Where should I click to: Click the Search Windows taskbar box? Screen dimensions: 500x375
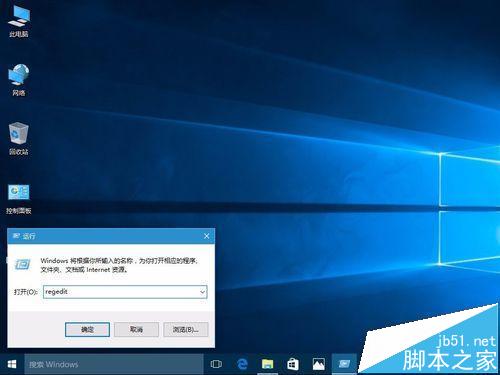[114, 364]
